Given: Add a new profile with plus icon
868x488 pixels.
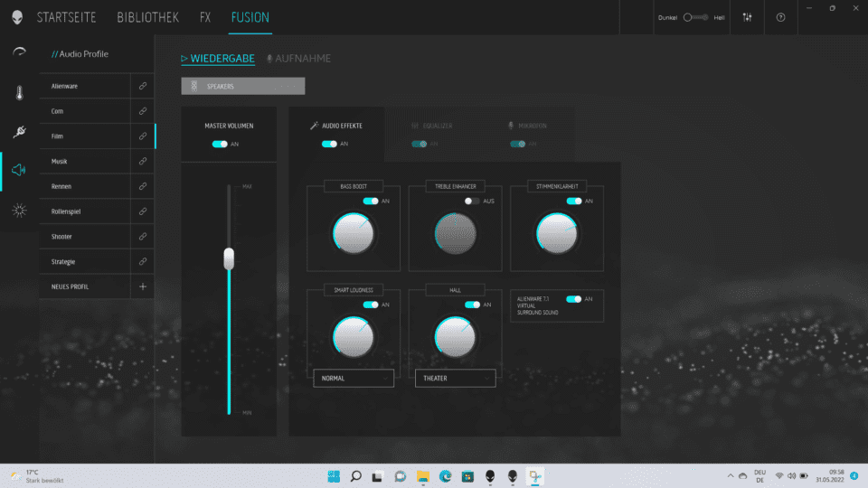Looking at the screenshot, I should 142,286.
